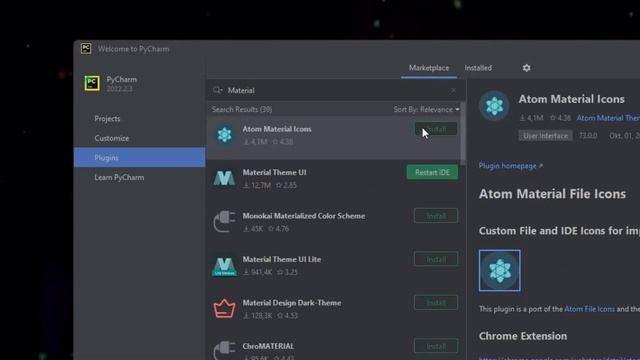640x360 pixels.
Task: Select the Material Design Dark-Theme title
Action: pyautogui.click(x=292, y=303)
